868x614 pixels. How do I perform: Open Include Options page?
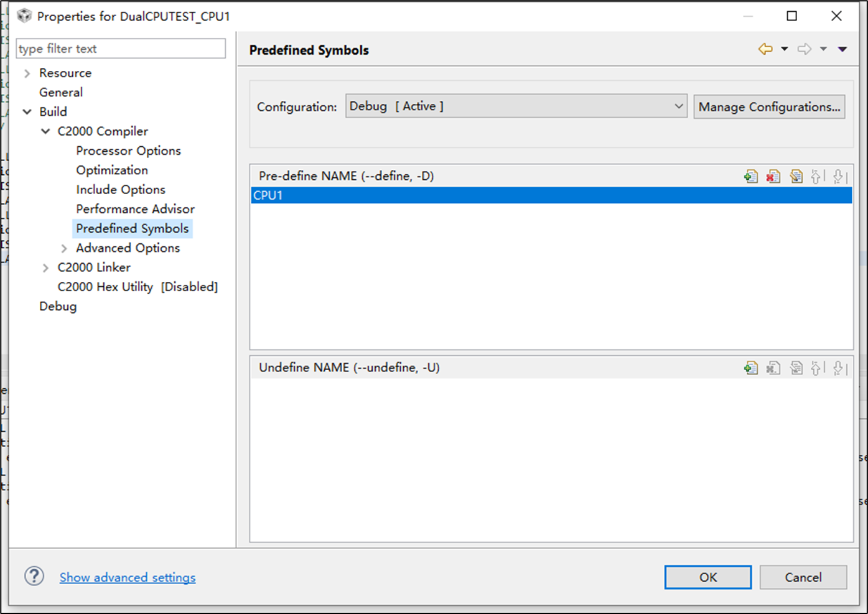(121, 189)
